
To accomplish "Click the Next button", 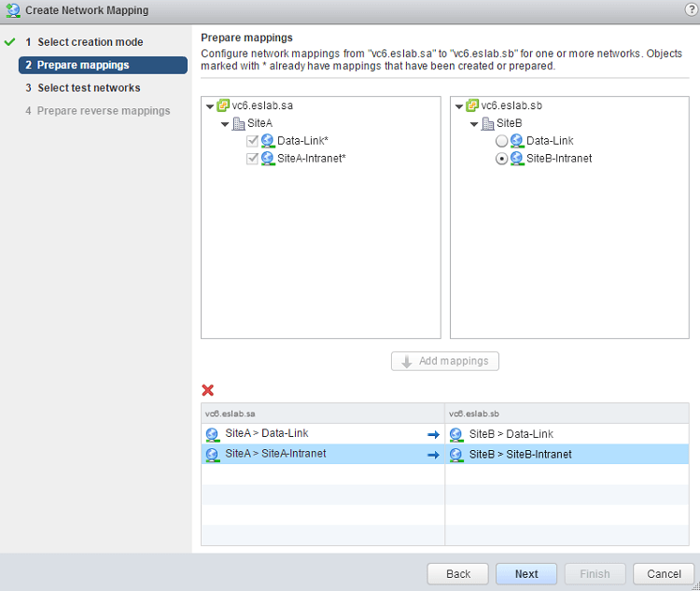I will pos(526,574).
